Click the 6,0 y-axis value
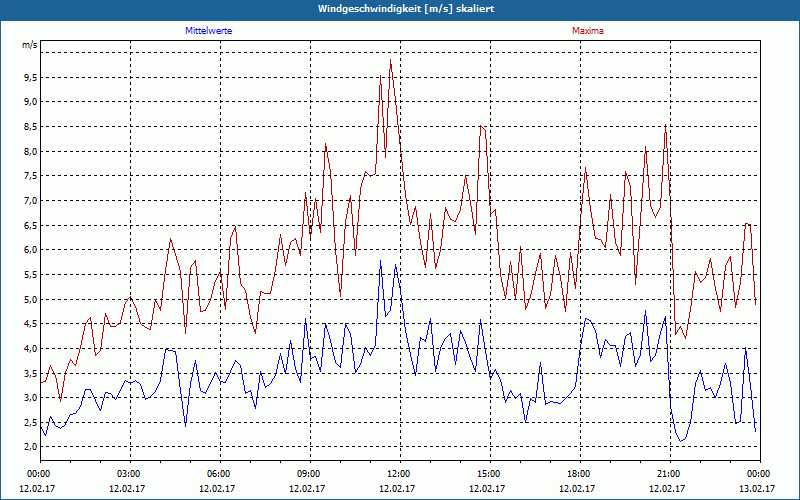 coord(30,249)
